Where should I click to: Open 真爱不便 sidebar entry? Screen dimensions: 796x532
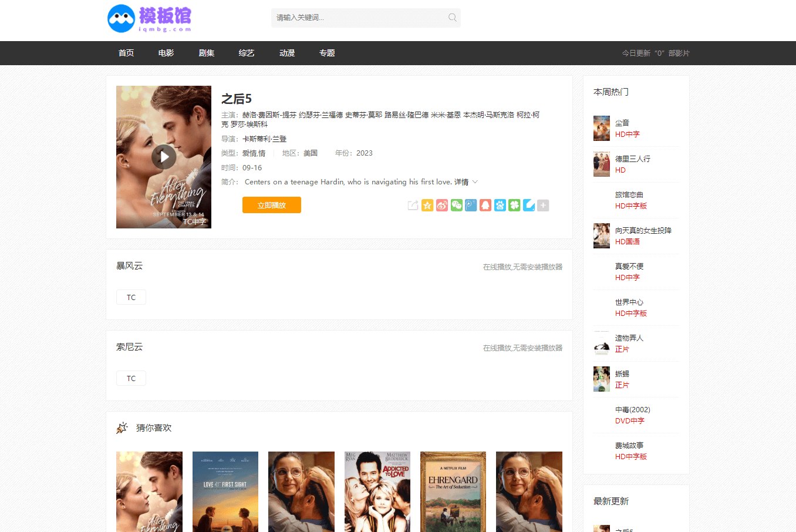(x=629, y=266)
